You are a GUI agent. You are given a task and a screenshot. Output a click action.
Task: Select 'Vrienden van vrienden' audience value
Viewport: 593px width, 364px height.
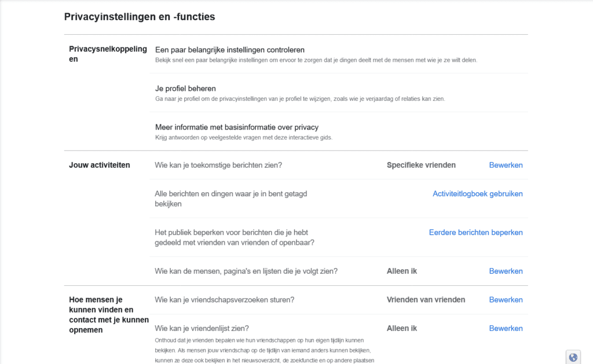426,300
